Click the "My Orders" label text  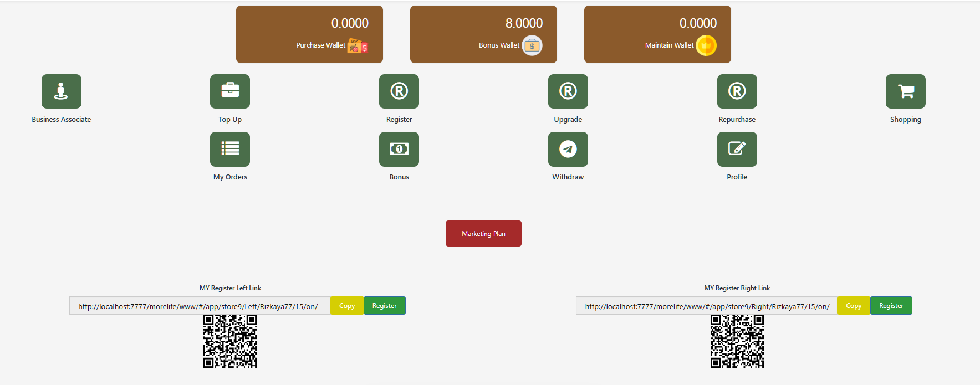pyautogui.click(x=230, y=177)
